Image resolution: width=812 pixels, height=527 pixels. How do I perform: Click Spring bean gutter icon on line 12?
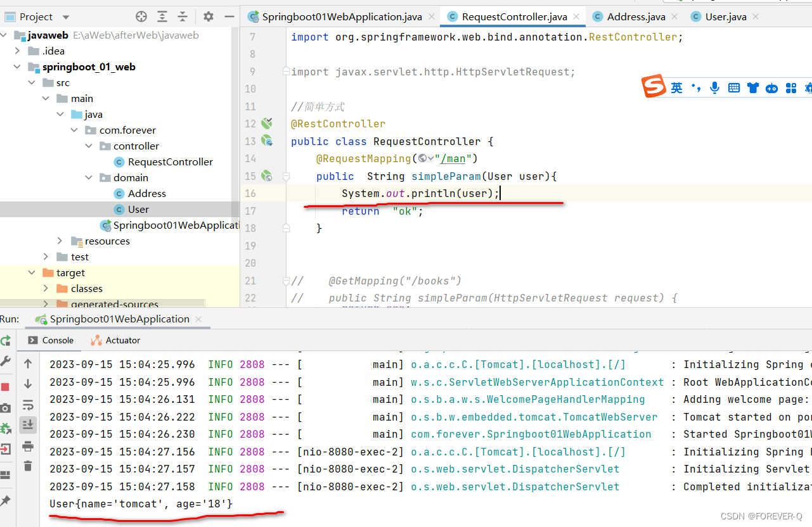click(x=267, y=124)
